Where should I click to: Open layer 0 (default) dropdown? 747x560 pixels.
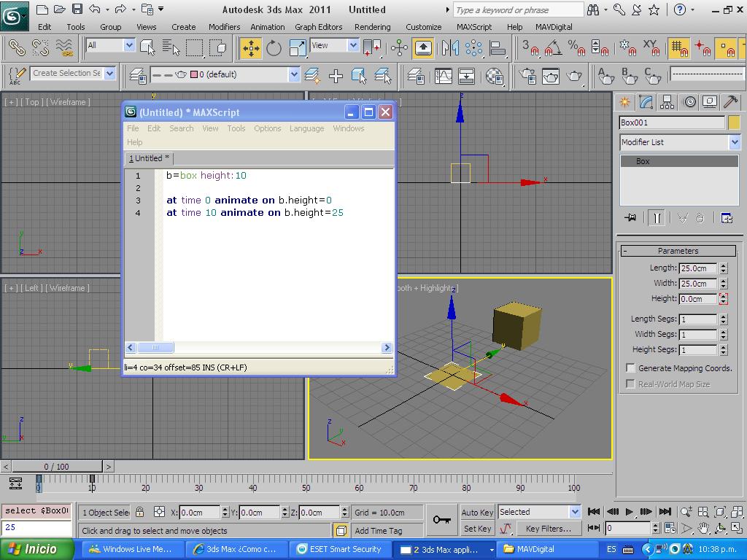point(294,74)
